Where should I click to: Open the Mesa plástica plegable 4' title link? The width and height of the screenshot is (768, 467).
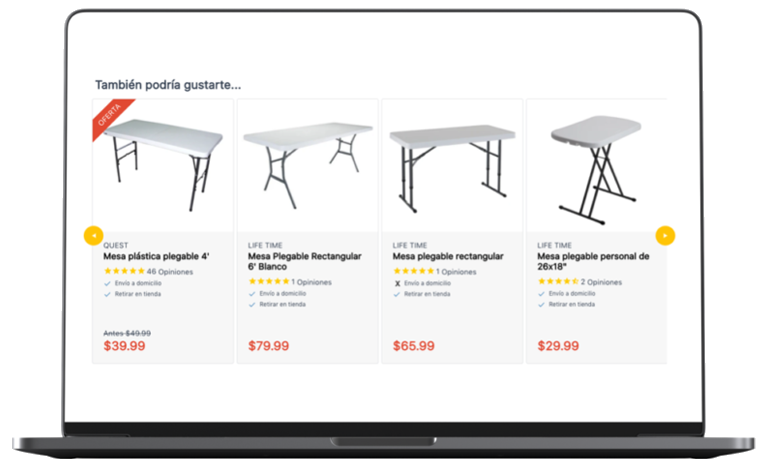[156, 256]
